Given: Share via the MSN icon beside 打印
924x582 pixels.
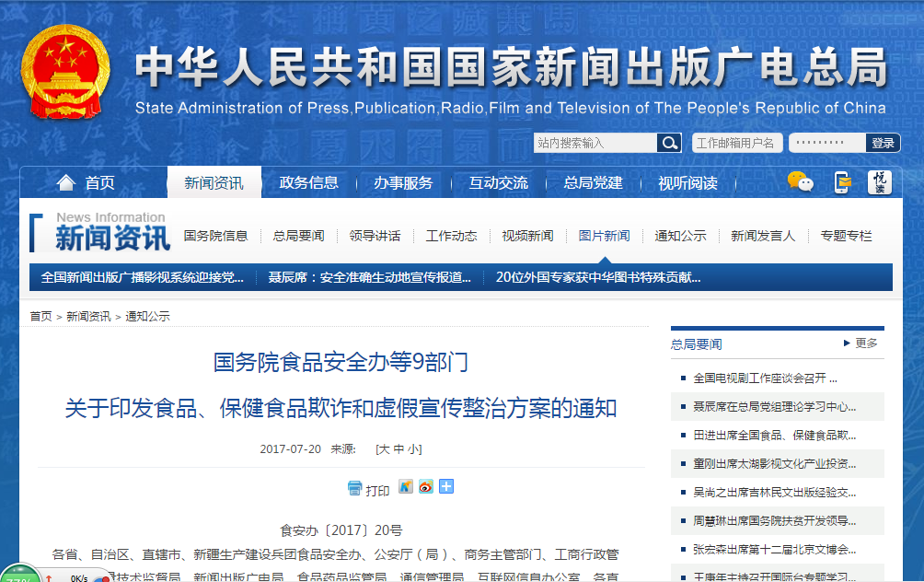Looking at the screenshot, I should (405, 487).
